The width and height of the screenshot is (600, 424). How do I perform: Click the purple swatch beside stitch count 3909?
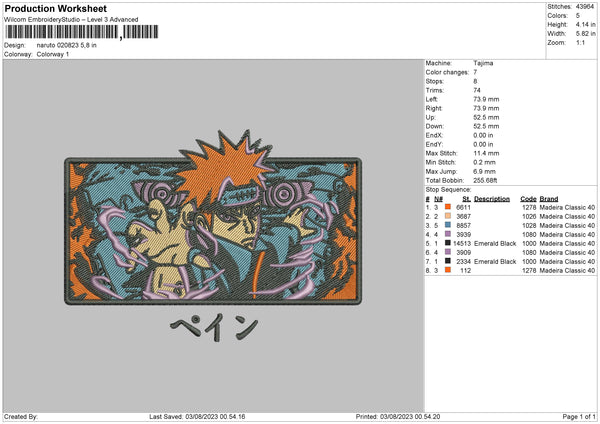(x=448, y=252)
